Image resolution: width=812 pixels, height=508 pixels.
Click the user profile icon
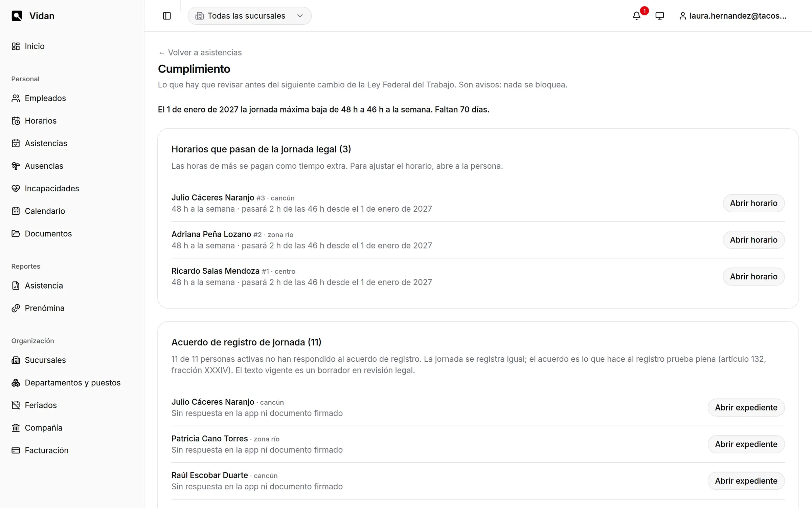pyautogui.click(x=682, y=16)
